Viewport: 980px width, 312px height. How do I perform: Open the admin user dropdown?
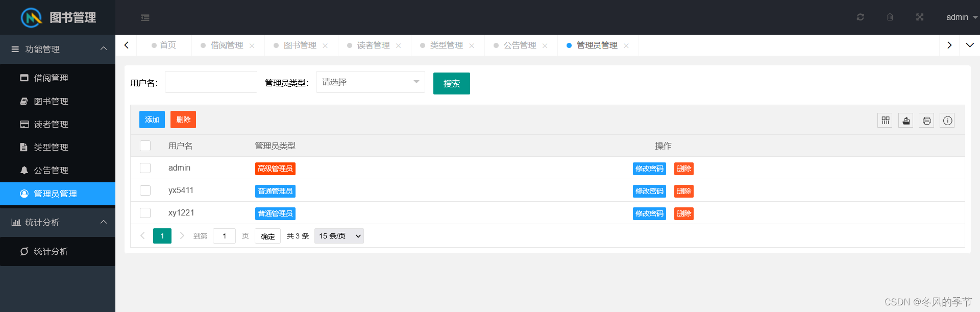962,17
